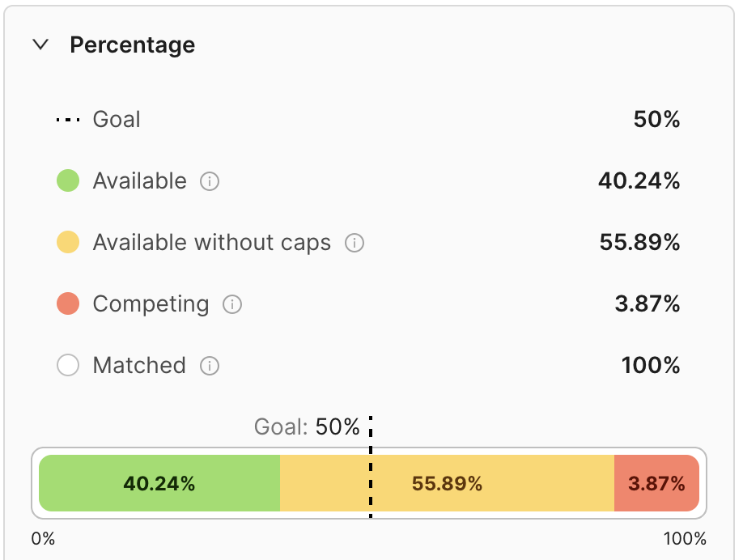This screenshot has width=743, height=560.
Task: Click the dotted Goal legend icon
Action: coord(68,120)
